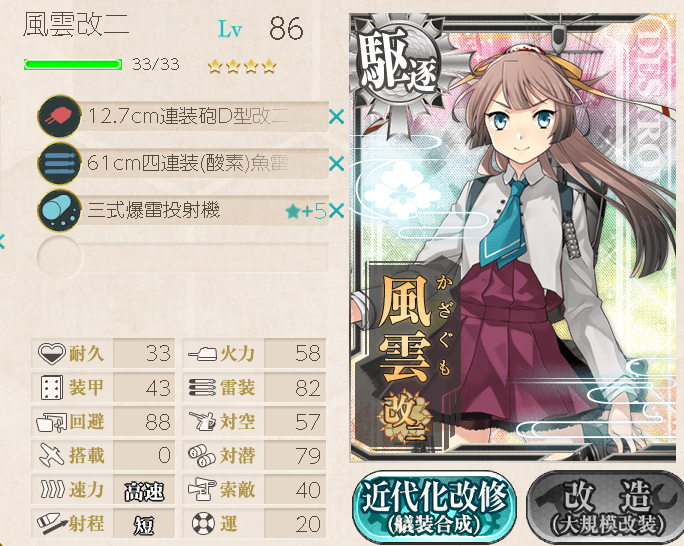Screen dimensions: 684x546
Task: Click the blue torpedo equipment icon
Action: point(59,164)
